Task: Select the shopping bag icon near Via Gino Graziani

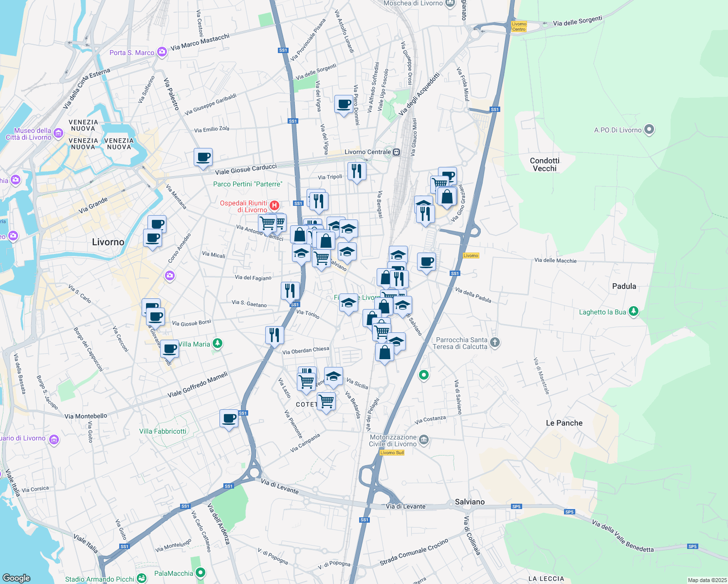Action: [x=447, y=197]
